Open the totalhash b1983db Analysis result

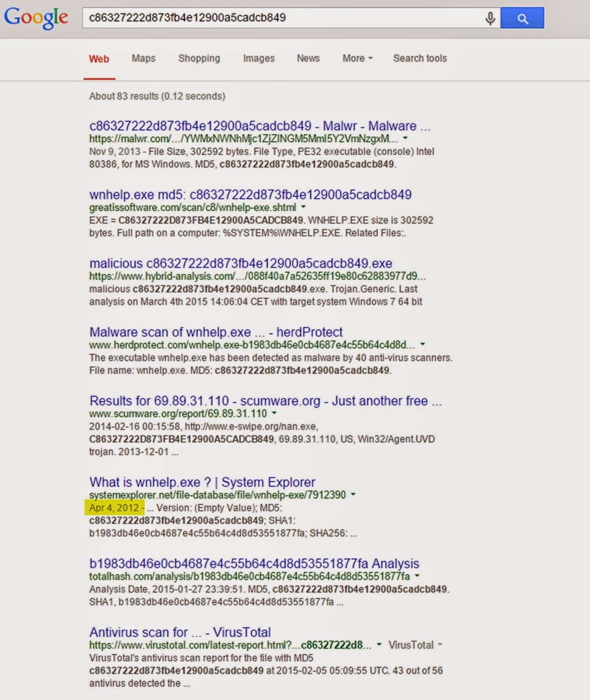254,563
